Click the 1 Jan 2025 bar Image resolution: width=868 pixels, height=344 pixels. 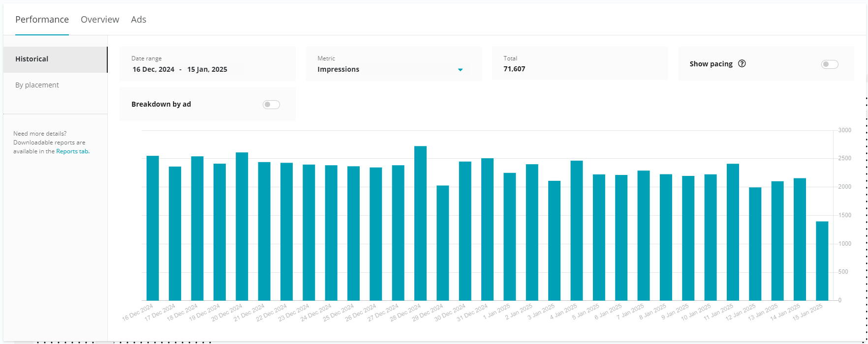pyautogui.click(x=510, y=237)
